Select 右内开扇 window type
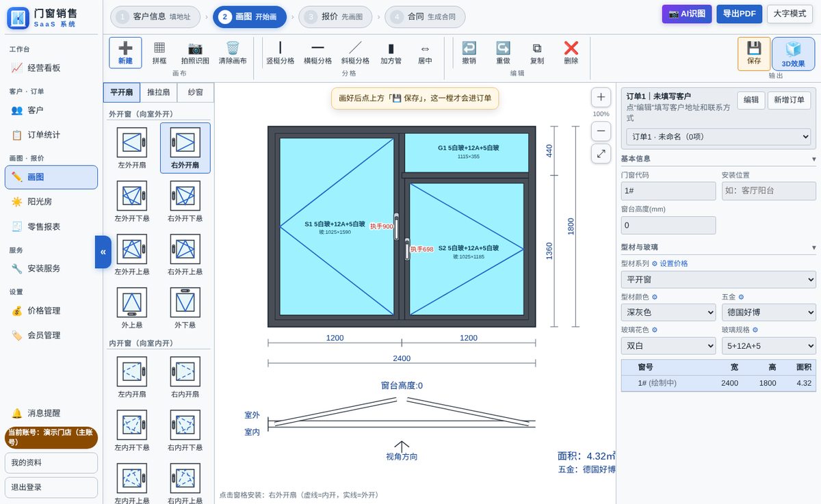 [185, 377]
